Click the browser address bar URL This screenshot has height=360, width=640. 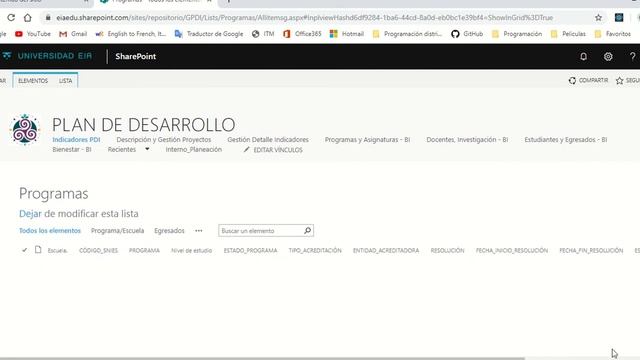(x=304, y=18)
